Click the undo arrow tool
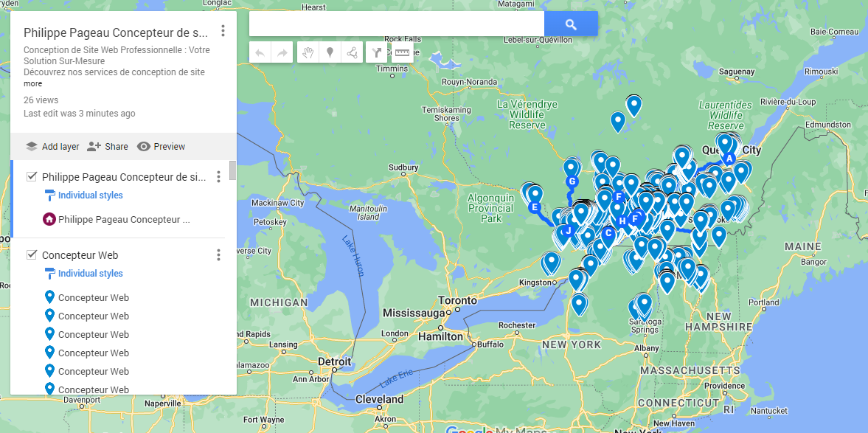The image size is (868, 433). (260, 52)
